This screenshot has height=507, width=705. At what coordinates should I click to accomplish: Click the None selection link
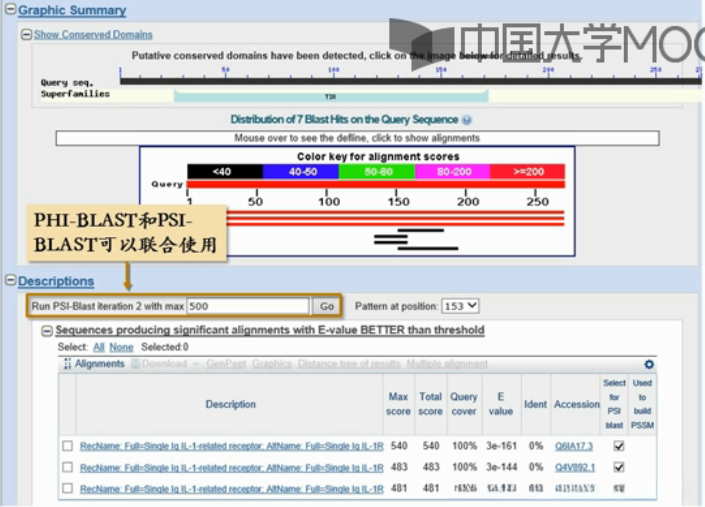point(121,347)
